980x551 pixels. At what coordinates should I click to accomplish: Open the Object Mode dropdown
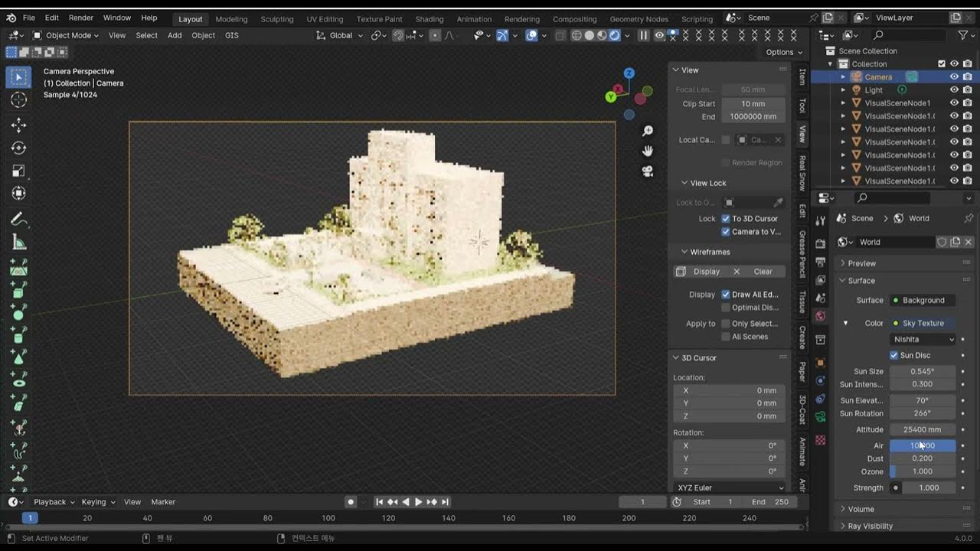(x=66, y=35)
